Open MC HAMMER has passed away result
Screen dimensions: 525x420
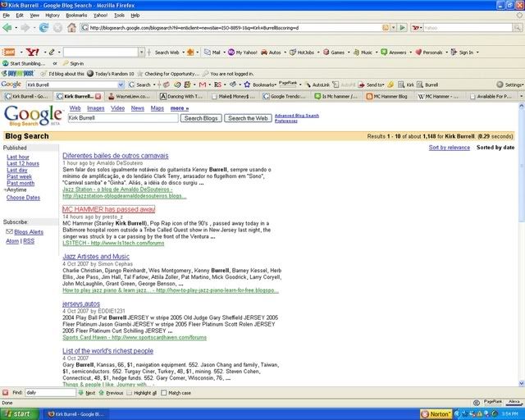coord(108,209)
